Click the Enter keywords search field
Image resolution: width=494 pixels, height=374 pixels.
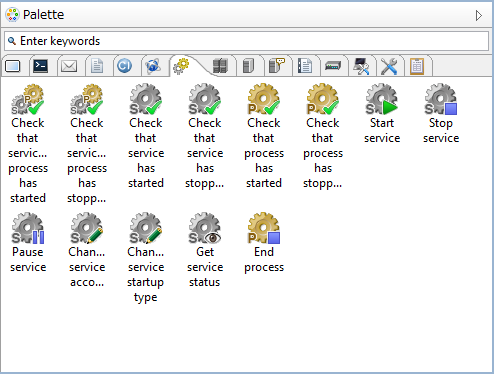pos(246,41)
